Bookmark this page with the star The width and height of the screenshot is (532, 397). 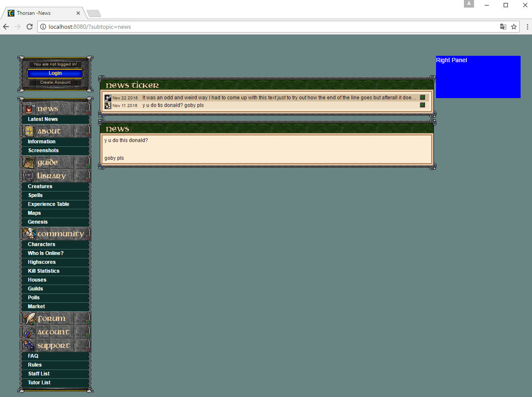(x=514, y=27)
